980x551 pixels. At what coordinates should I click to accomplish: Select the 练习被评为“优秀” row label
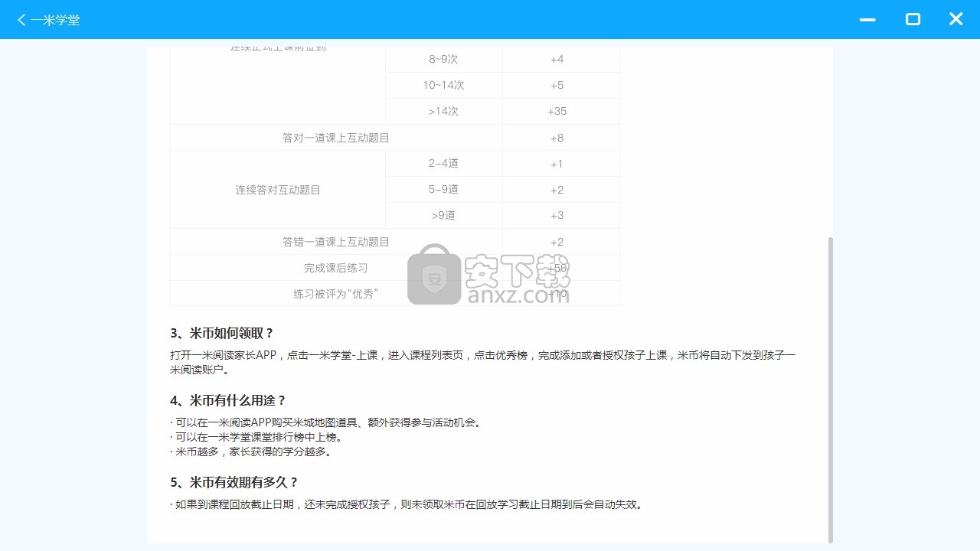336,294
